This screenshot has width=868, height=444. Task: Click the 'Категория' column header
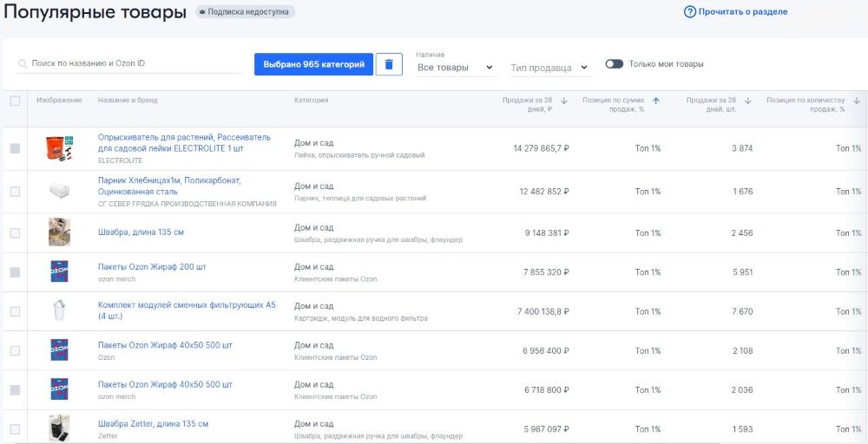[312, 101]
